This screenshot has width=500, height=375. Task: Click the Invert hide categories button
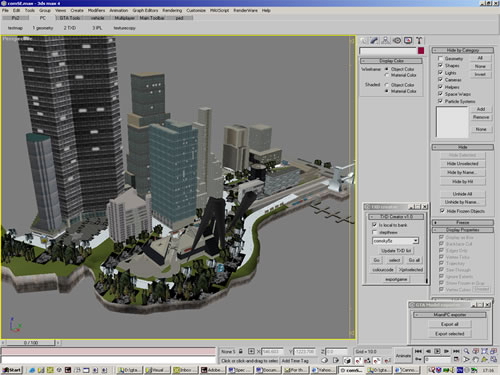click(480, 74)
